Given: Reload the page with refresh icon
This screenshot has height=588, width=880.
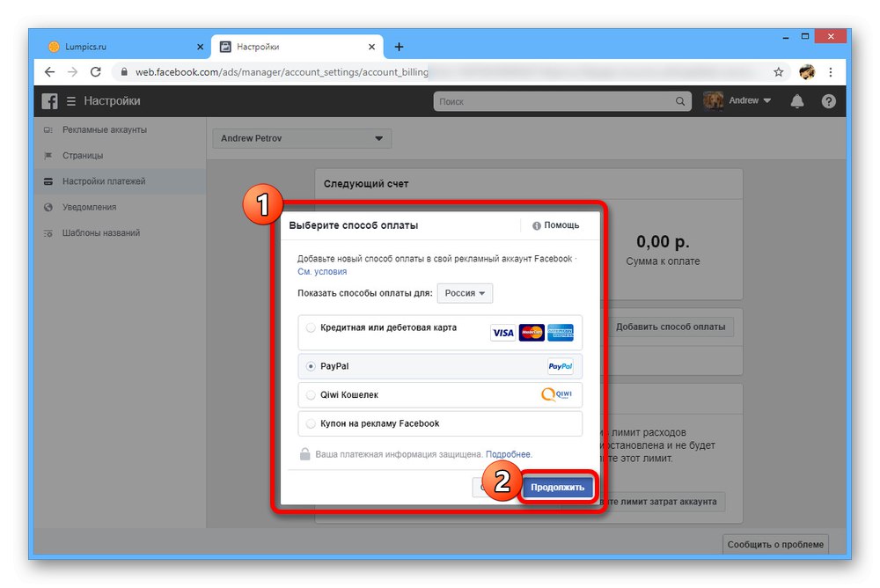Looking at the screenshot, I should click(95, 72).
